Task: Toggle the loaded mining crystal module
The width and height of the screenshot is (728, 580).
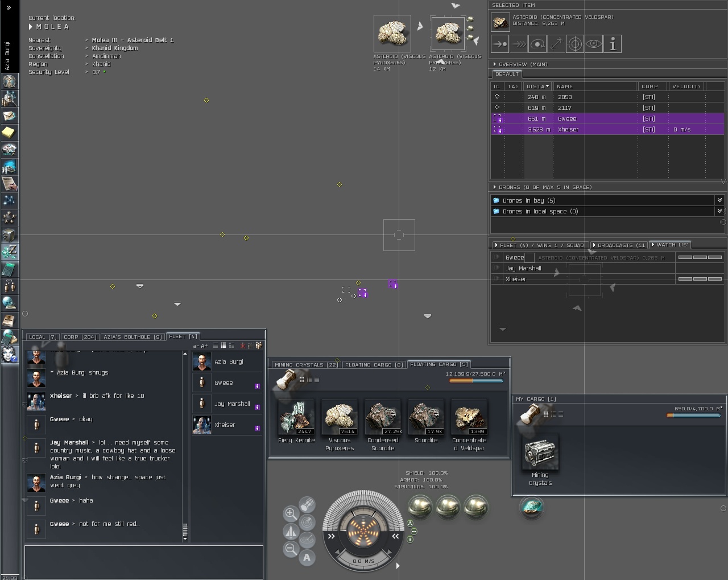Action: (532, 507)
